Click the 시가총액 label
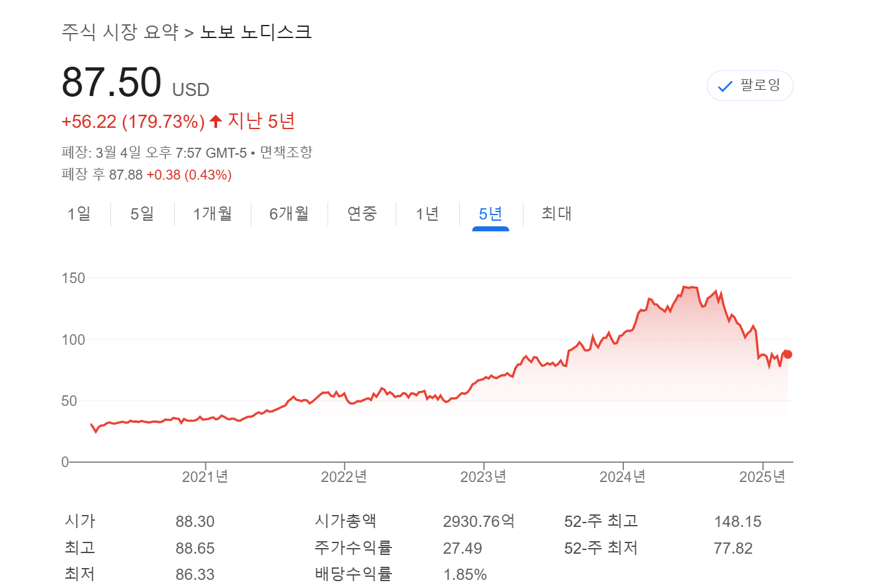 click(x=346, y=521)
